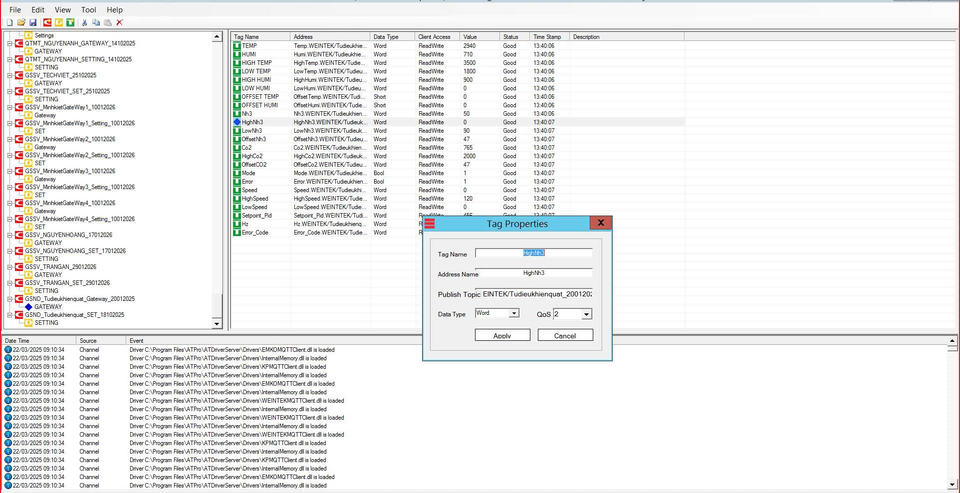
Task: Click the Open folder toolbar icon
Action: (21, 22)
